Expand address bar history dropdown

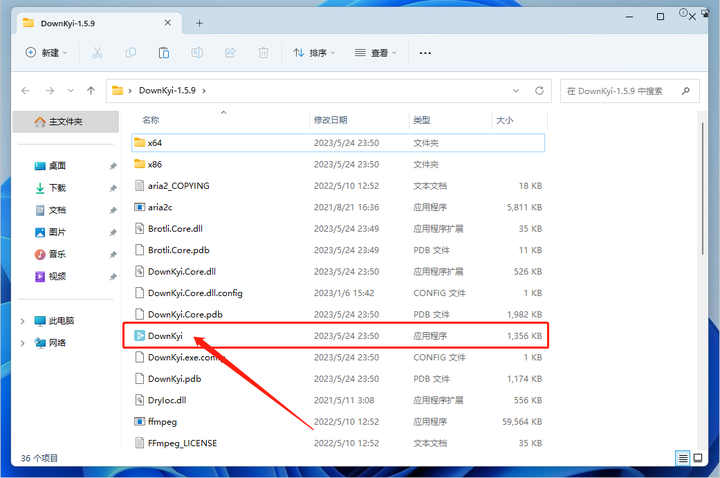tap(516, 90)
